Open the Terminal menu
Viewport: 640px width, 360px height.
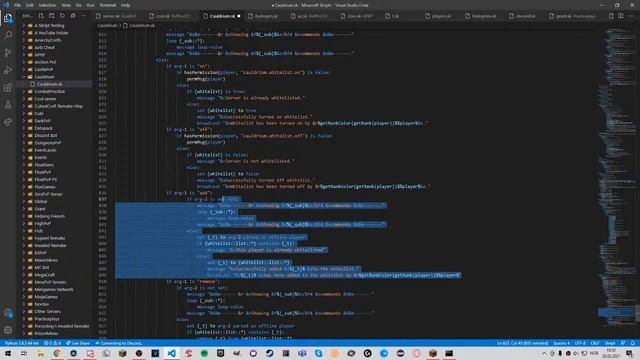[107, 5]
